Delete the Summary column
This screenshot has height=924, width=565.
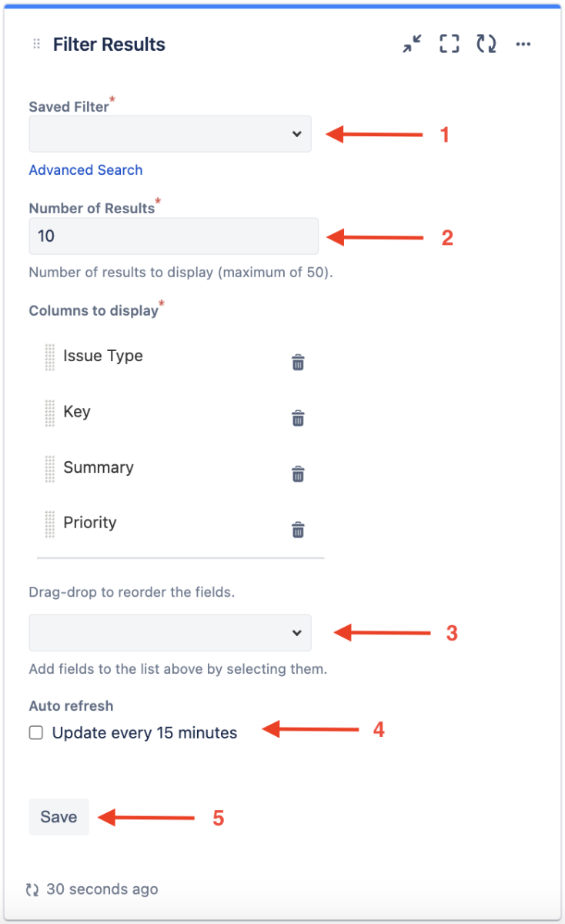pos(298,474)
